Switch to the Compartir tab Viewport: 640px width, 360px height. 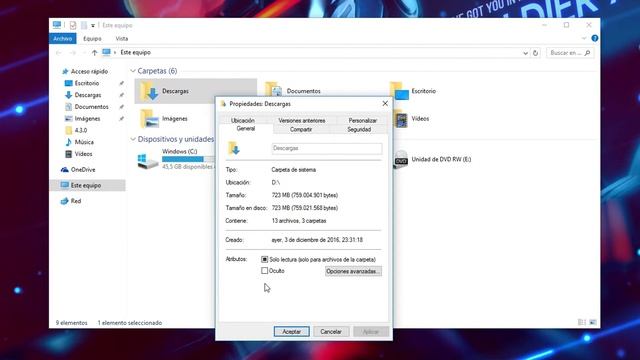[x=301, y=129]
